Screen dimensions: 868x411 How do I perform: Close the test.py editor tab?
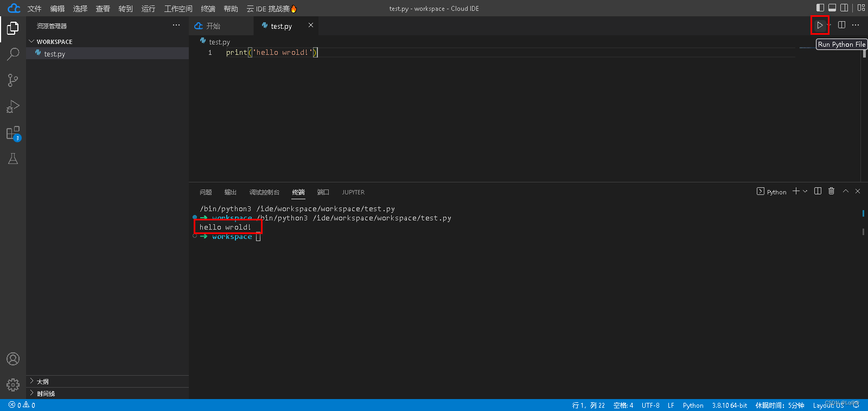pos(311,25)
